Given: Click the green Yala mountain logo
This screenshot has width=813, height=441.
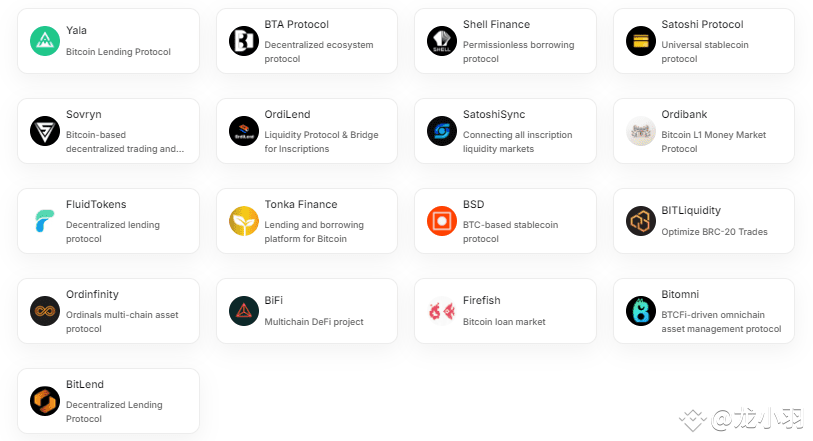Looking at the screenshot, I should pos(45,41).
